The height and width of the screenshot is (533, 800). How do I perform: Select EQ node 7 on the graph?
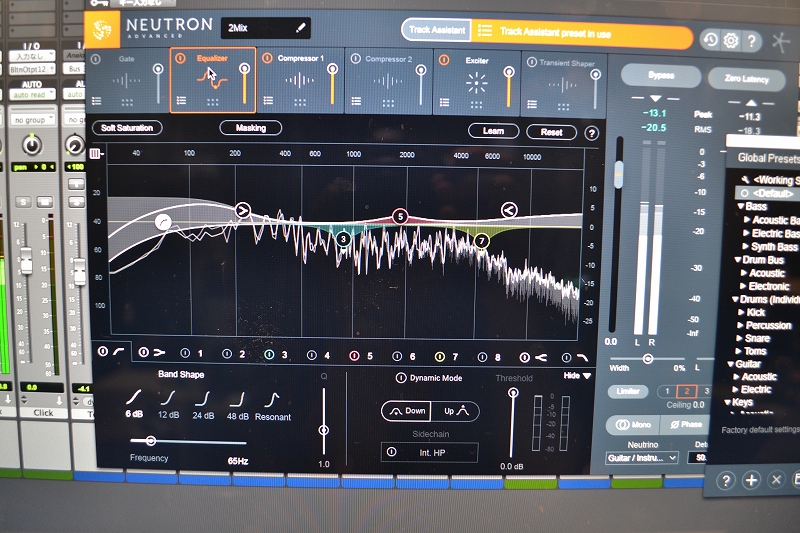(481, 241)
